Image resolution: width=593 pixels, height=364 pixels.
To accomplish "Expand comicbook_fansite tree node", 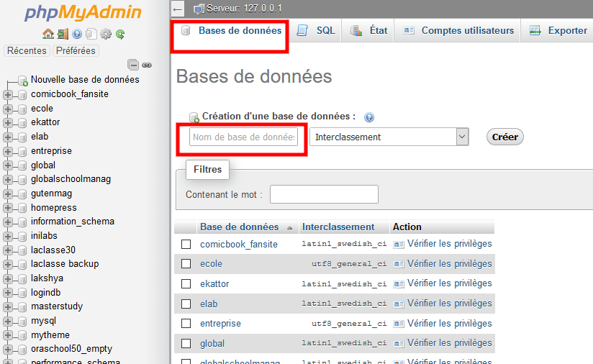I will point(8,94).
